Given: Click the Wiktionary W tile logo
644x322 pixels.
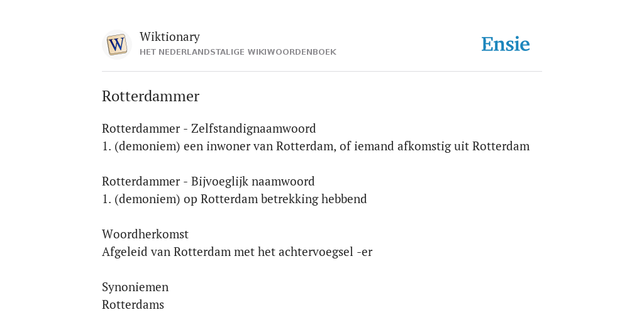Looking at the screenshot, I should click(x=116, y=45).
